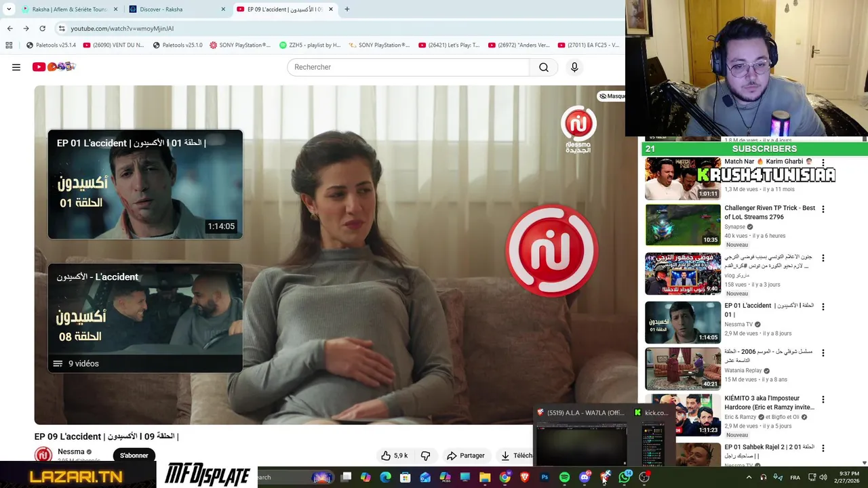Click the FRA keyboard language indicator
The image size is (868, 488).
pyautogui.click(x=795, y=477)
